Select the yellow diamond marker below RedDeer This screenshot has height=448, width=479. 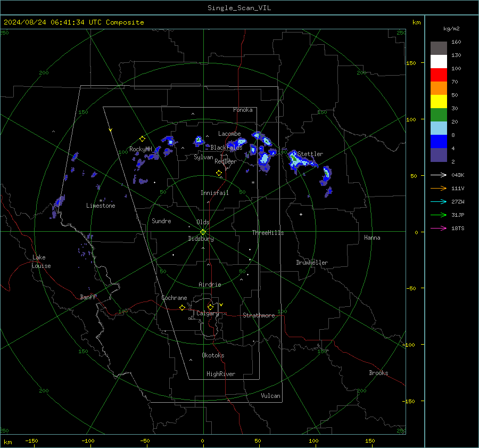click(x=219, y=173)
